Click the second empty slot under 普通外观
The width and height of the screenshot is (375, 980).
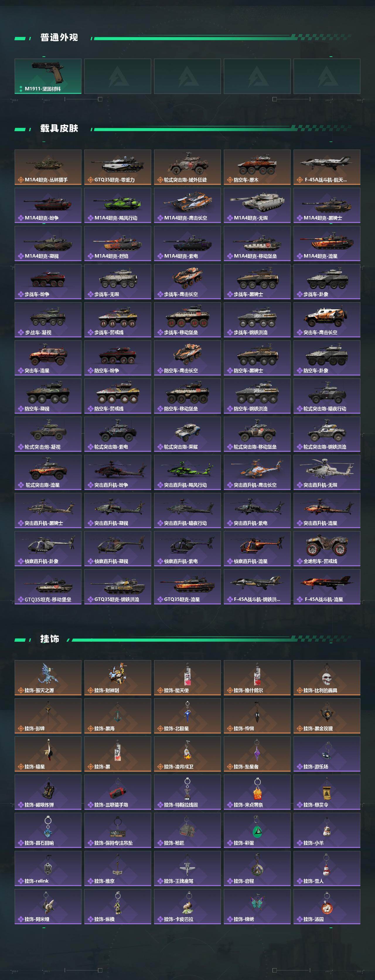pyautogui.click(x=187, y=76)
